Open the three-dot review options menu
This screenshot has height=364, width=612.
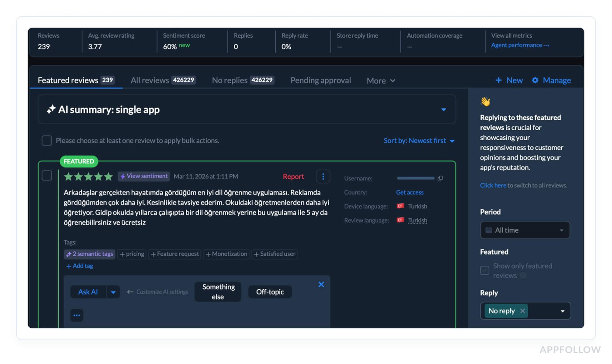coord(323,177)
